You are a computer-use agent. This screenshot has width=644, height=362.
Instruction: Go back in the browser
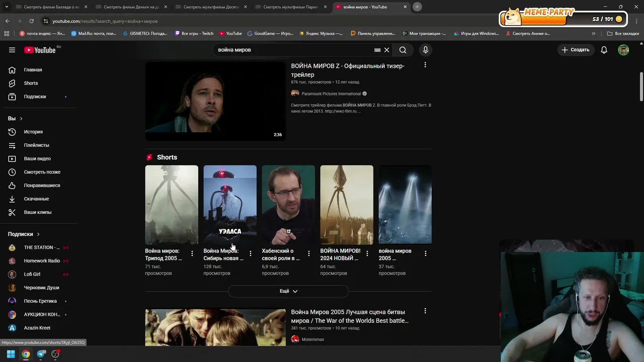coord(7,21)
